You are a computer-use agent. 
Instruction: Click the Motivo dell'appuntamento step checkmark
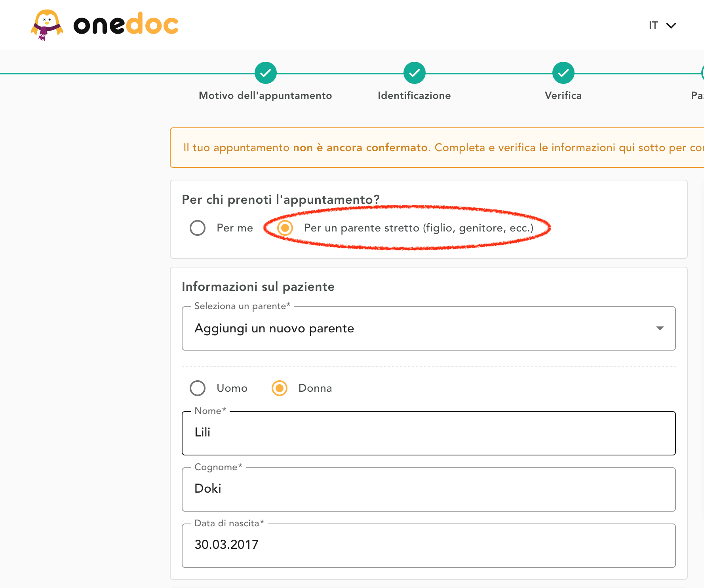(265, 73)
